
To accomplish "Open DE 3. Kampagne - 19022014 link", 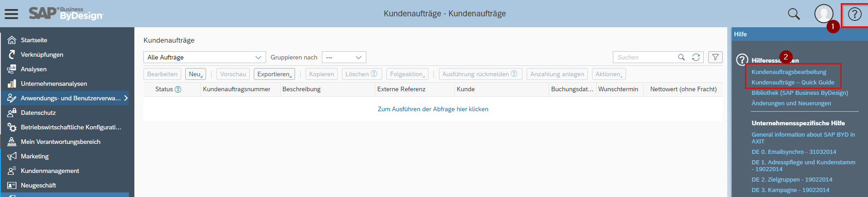I will coord(790,190).
